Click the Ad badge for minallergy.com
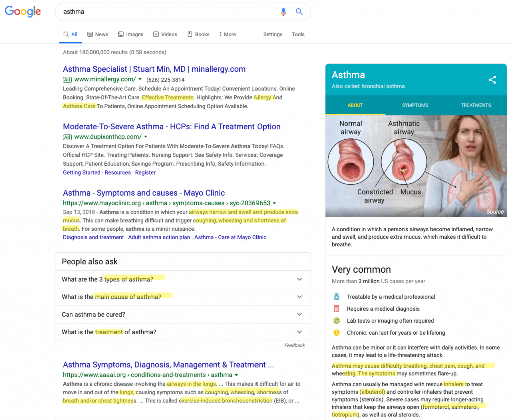513x420 pixels. pos(67,80)
